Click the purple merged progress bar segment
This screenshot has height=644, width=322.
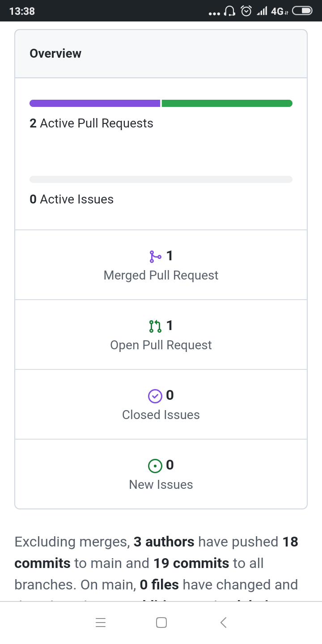point(95,103)
